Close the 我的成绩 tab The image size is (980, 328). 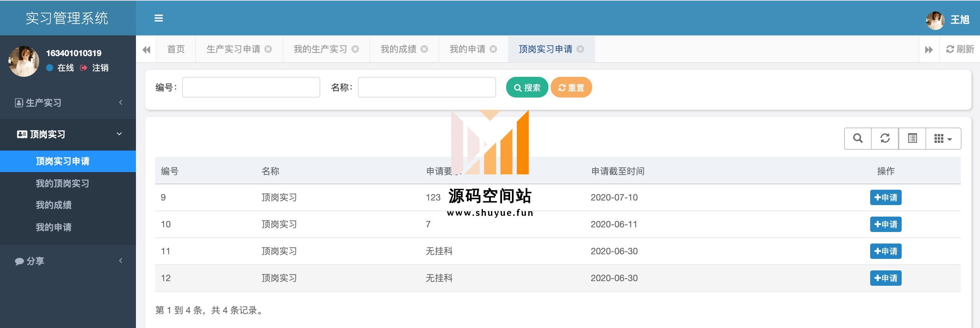click(x=424, y=49)
